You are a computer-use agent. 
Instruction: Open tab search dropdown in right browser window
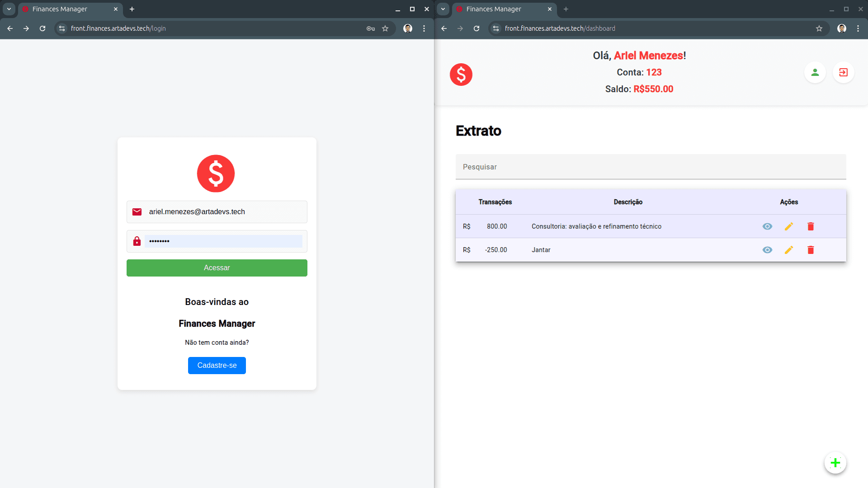[443, 9]
